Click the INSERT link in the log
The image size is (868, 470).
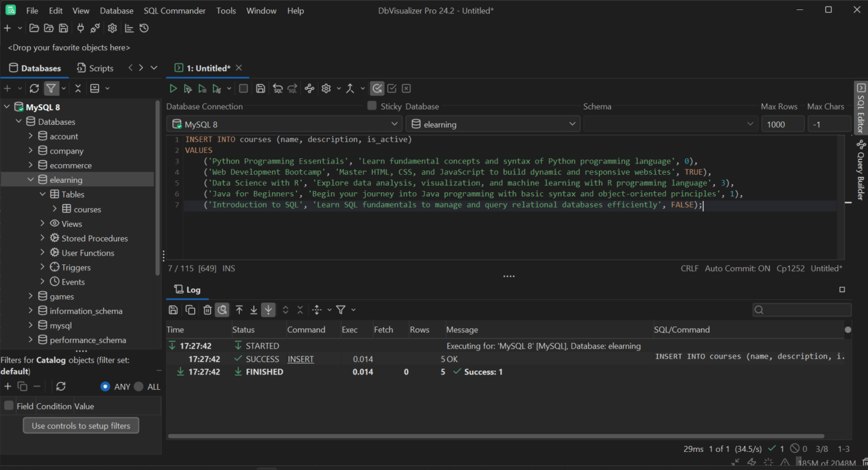click(300, 359)
